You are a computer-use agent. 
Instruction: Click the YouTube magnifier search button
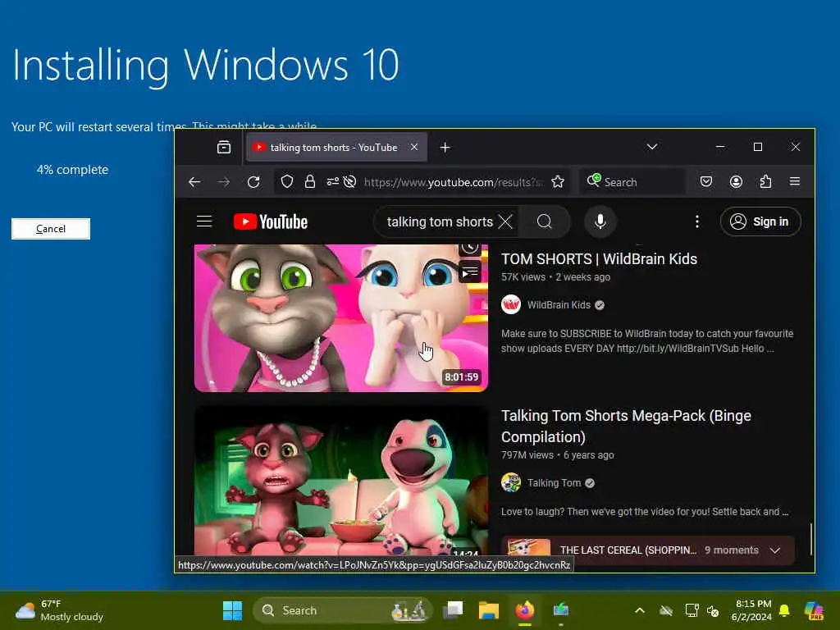tap(545, 221)
